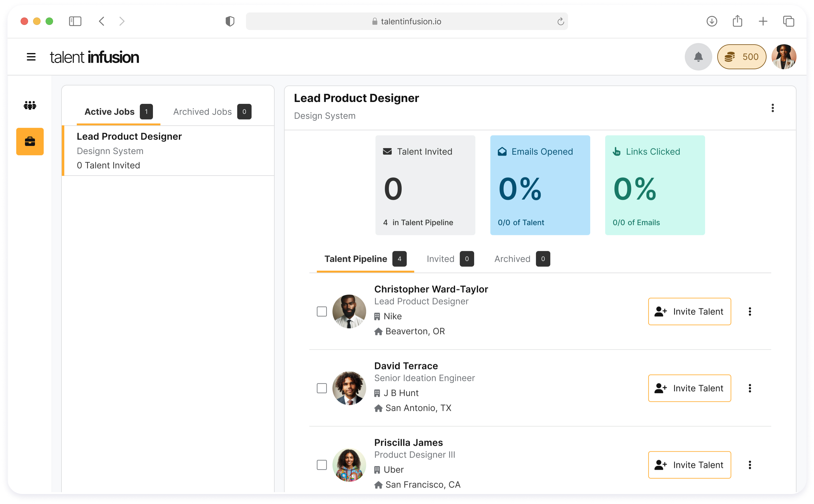Viewport: 814px width, 504px height.
Task: Select the briefcase jobs sidebar icon
Action: click(x=30, y=141)
